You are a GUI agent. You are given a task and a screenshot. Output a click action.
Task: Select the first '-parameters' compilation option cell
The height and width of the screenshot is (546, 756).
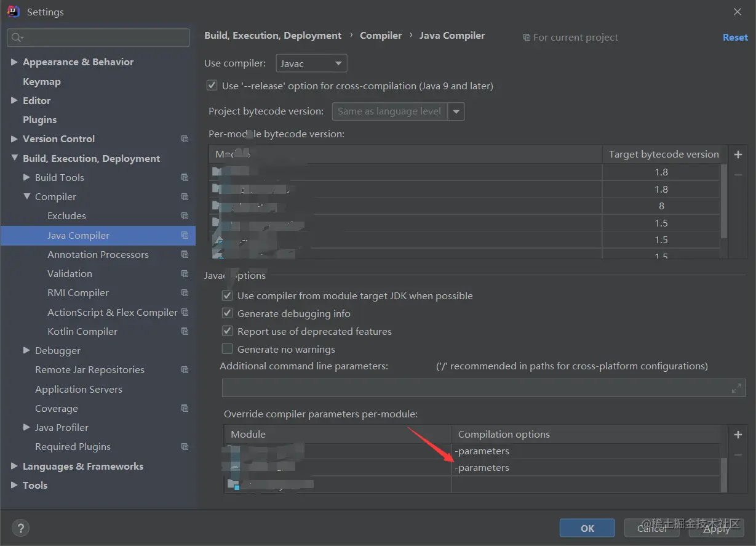point(586,451)
